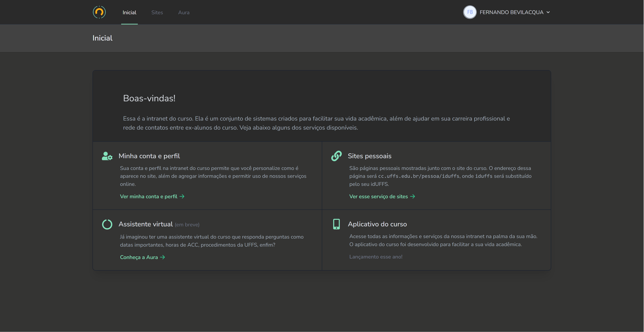Click the Assistente virtual heading

tap(146, 224)
